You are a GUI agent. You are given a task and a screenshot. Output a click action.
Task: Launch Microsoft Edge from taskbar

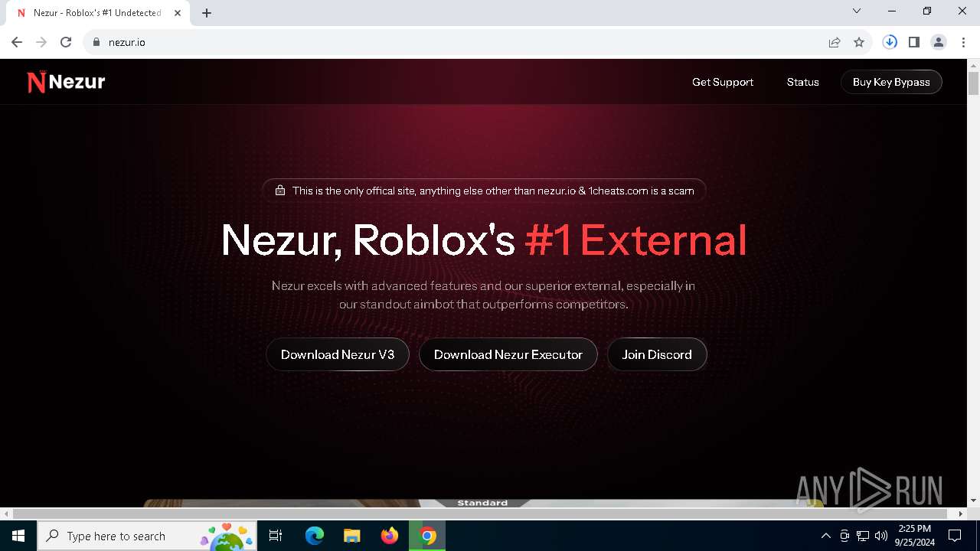315,536
